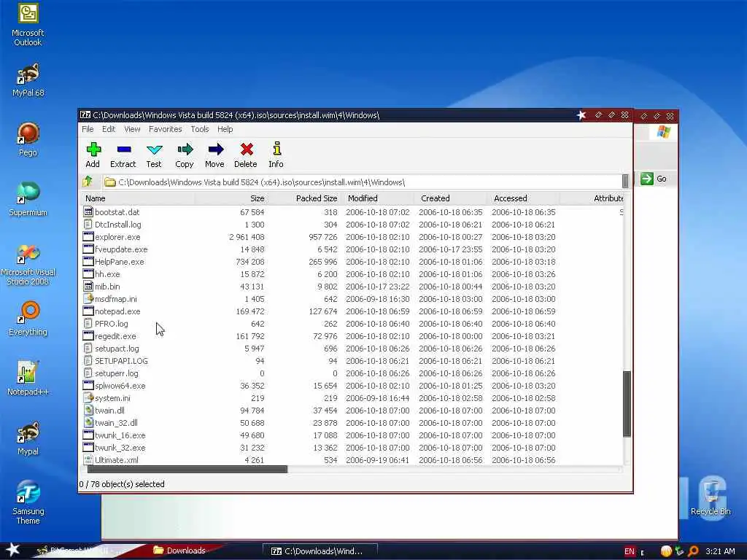Screen dimensions: 747x560
Task: Open the Help menu
Action: pyautogui.click(x=225, y=129)
